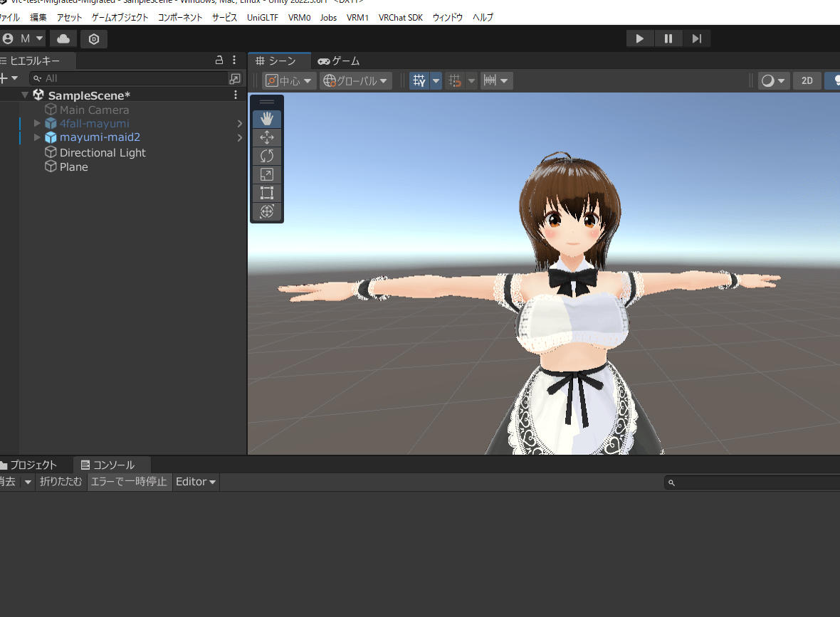The width and height of the screenshot is (840, 617).
Task: Open the VRChat SDK menu
Action: [x=400, y=17]
